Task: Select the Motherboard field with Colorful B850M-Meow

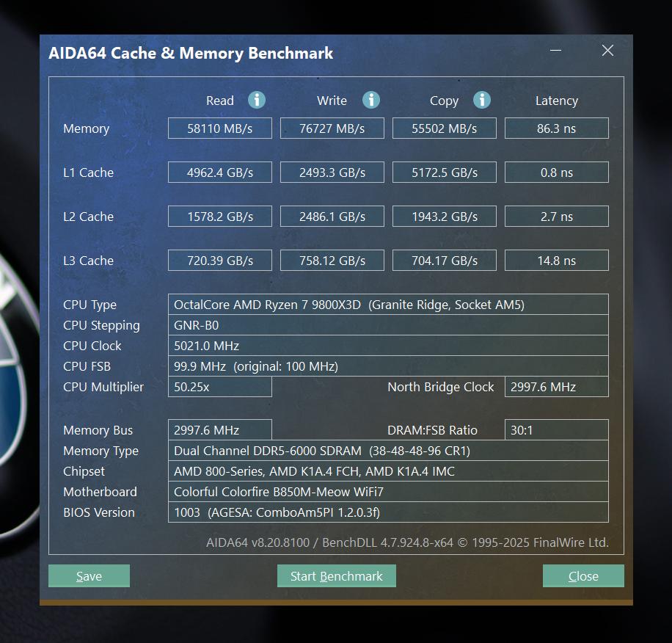Action: (388, 492)
